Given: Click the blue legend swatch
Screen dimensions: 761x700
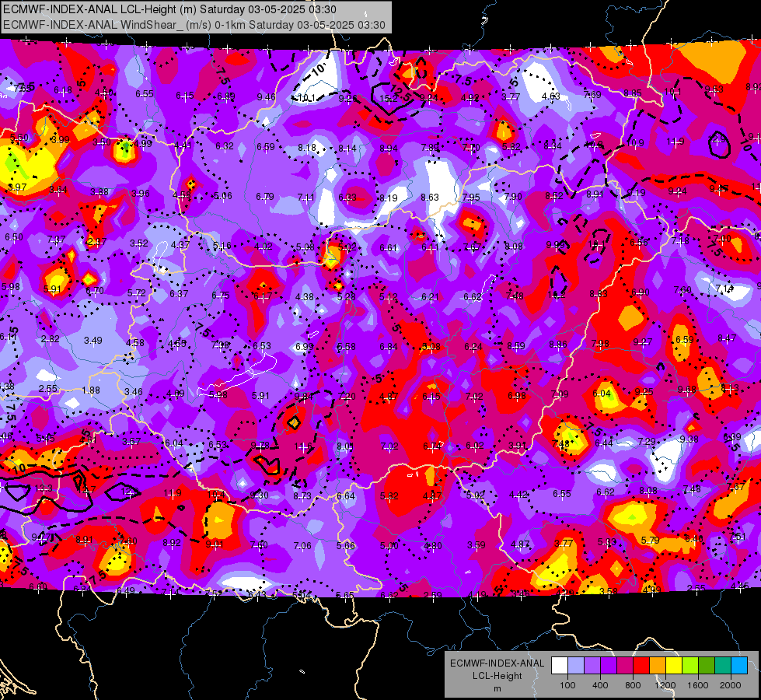Looking at the screenshot, I should pyautogui.click(x=739, y=666).
